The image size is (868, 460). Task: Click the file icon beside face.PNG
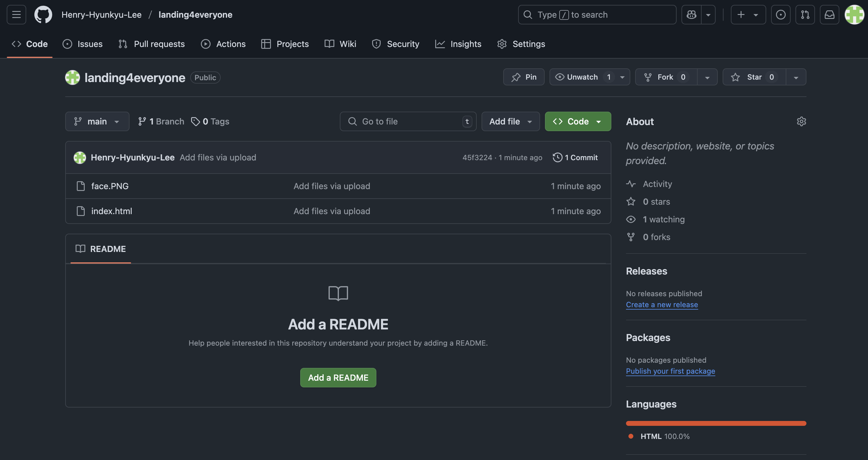pyautogui.click(x=81, y=186)
